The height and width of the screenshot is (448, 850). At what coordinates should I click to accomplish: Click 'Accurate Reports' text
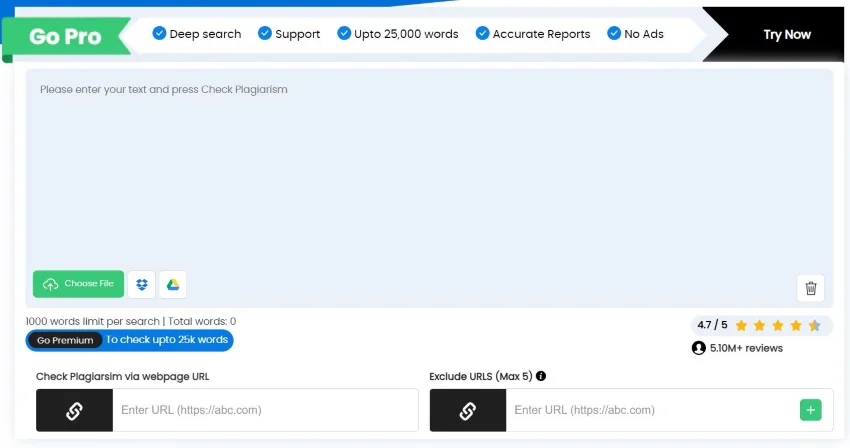pos(541,34)
